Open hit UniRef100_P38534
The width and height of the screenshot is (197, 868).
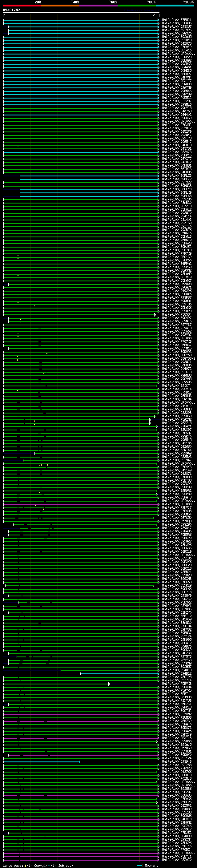click(x=176, y=314)
